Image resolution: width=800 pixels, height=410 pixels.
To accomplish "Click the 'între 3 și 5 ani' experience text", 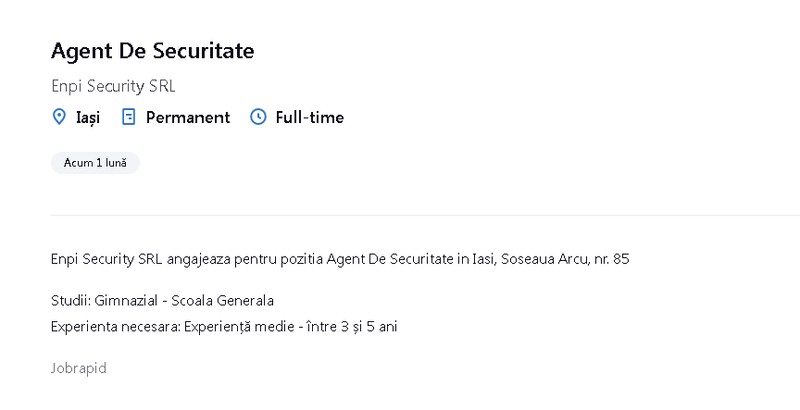I will tap(346, 327).
